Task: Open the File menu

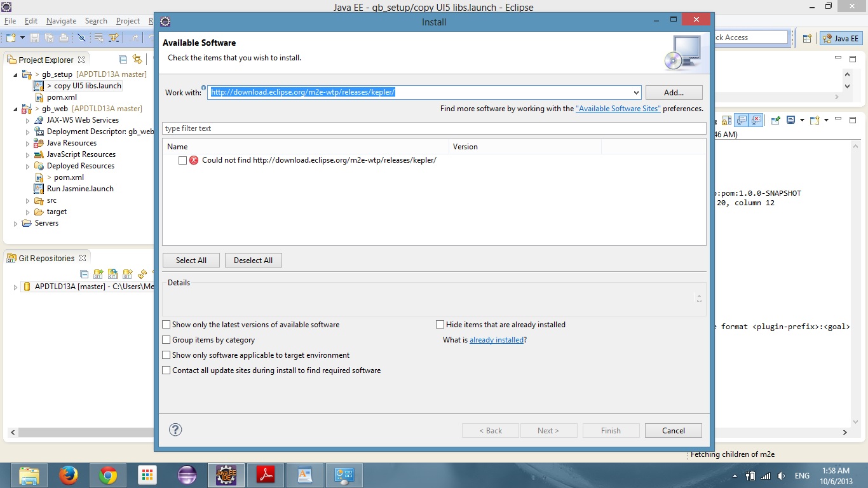Action: pyautogui.click(x=10, y=21)
